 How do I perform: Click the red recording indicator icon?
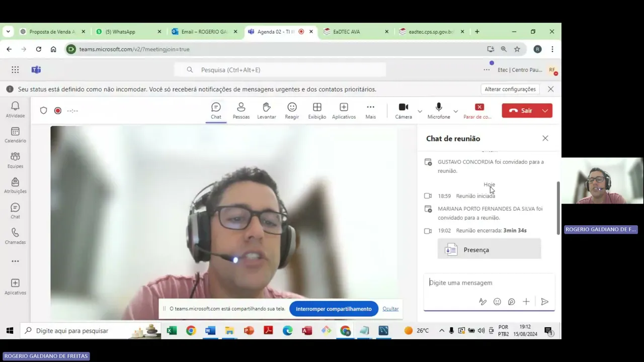click(x=58, y=111)
